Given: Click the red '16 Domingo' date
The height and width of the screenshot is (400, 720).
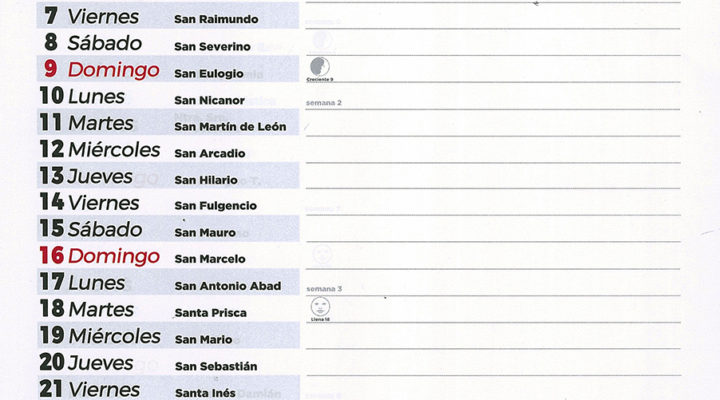Looking at the screenshot, I should pyautogui.click(x=100, y=256).
